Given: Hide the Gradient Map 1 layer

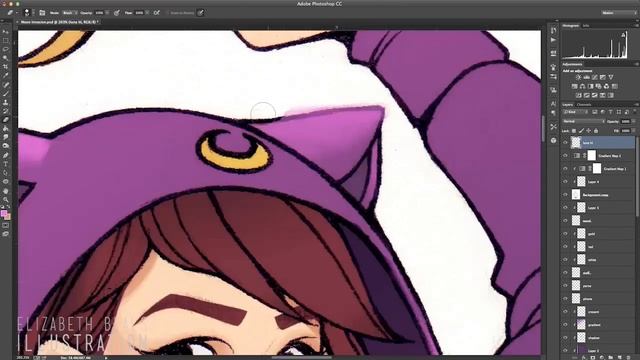Looking at the screenshot, I should 565,169.
